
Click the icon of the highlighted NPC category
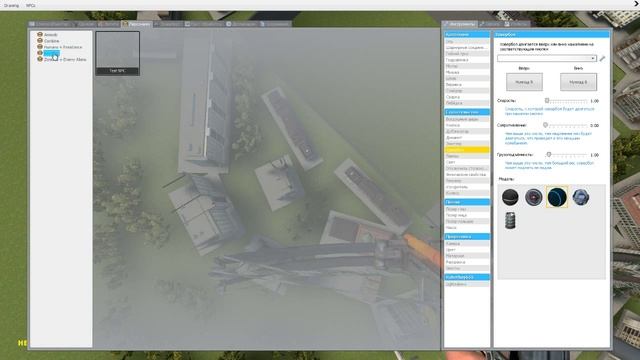40,53
